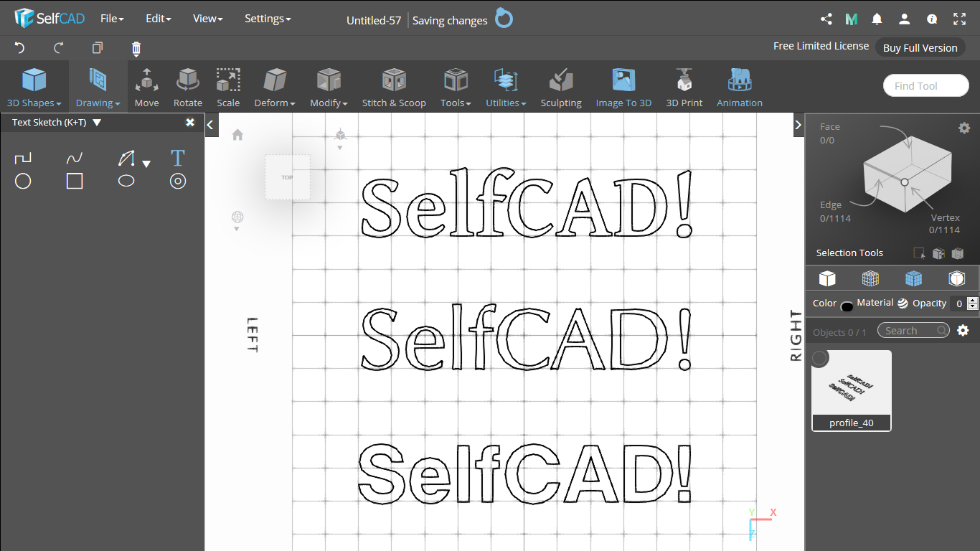Open Image To 3D tool

623,88
